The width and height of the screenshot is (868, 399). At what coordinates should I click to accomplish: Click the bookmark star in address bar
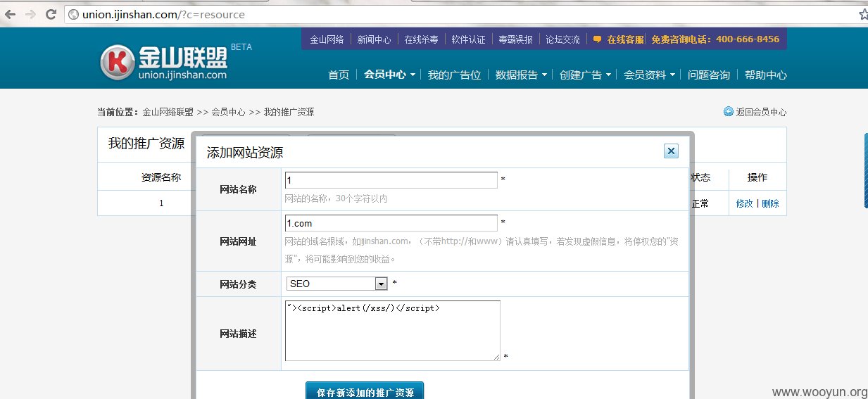click(863, 14)
